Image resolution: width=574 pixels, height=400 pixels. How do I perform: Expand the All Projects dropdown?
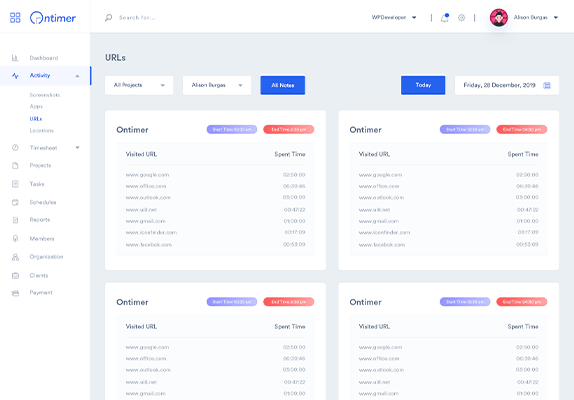pyautogui.click(x=139, y=85)
